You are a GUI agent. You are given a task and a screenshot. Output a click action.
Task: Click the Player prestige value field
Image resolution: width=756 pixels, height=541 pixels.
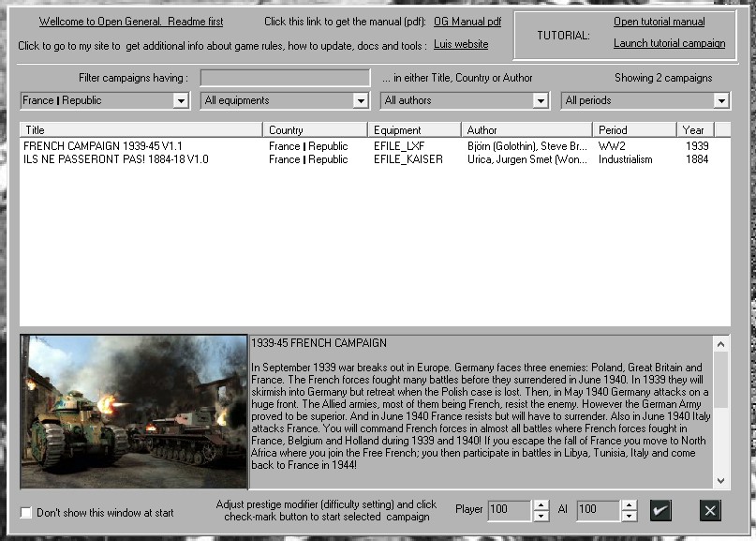[x=510, y=510]
